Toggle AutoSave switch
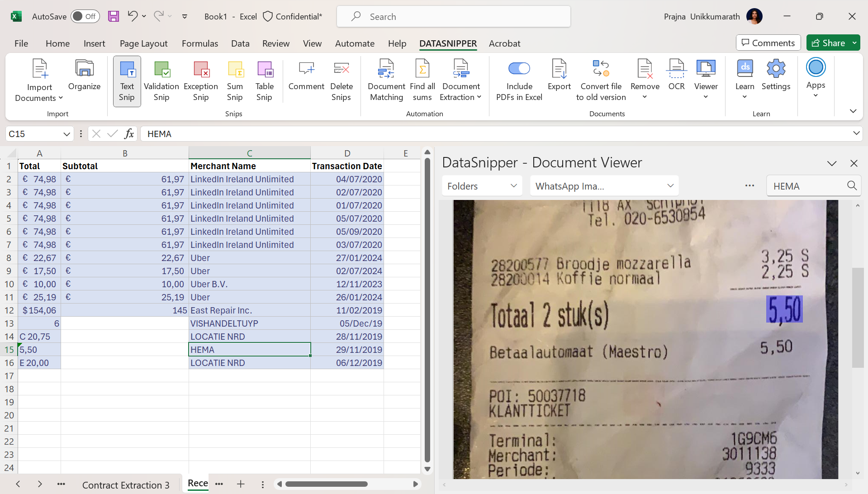Viewport: 868px width, 494px height. pyautogui.click(x=85, y=17)
